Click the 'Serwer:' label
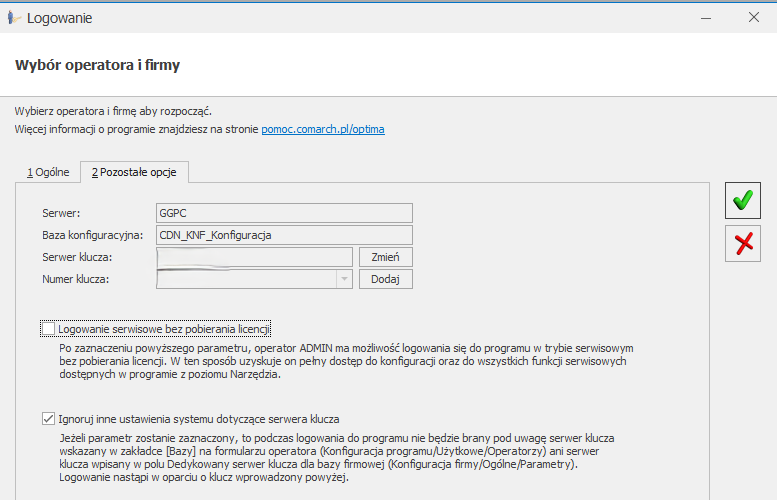Screen dimensions: 777x500 coord(61,213)
